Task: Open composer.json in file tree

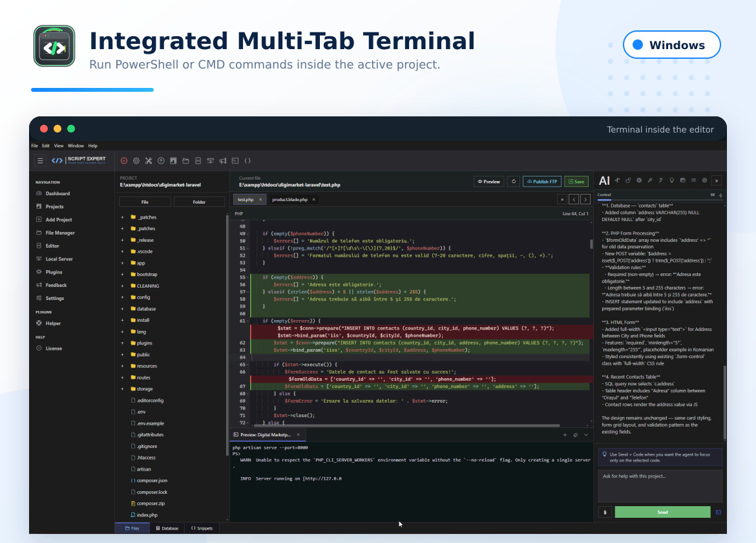Action: click(149, 481)
